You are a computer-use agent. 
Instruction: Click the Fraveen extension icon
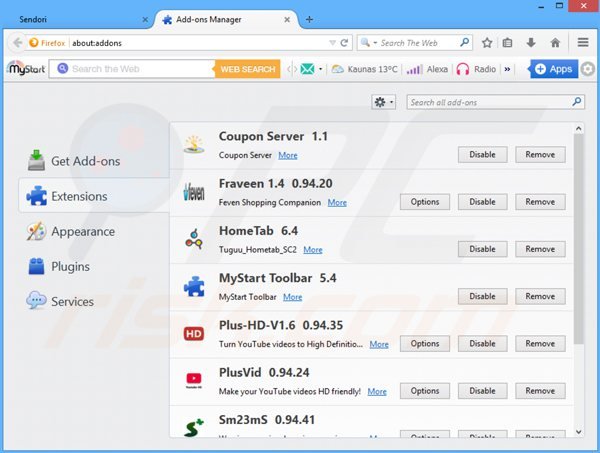point(194,192)
